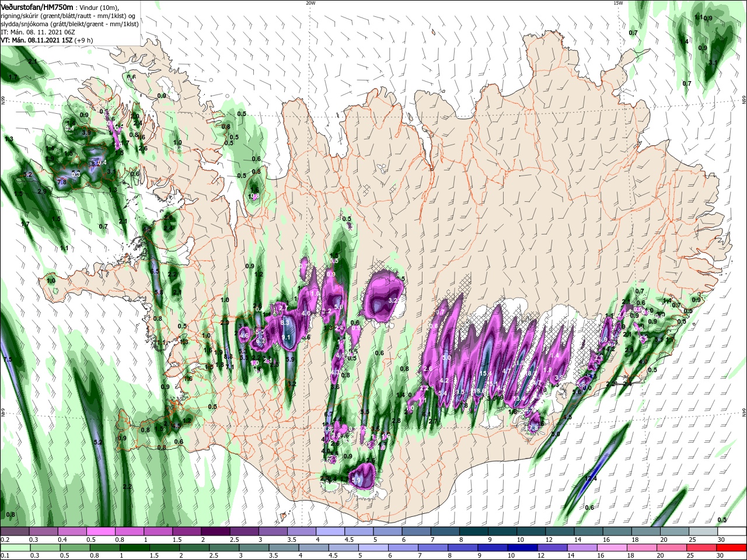Select the upper-row pale lavender swatch between 4 and 4.5
The width and height of the screenshot is (747, 560).
click(x=330, y=531)
